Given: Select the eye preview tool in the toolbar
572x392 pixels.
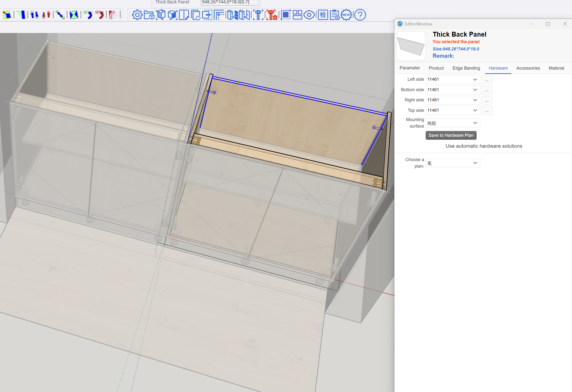Looking at the screenshot, I should tap(309, 15).
